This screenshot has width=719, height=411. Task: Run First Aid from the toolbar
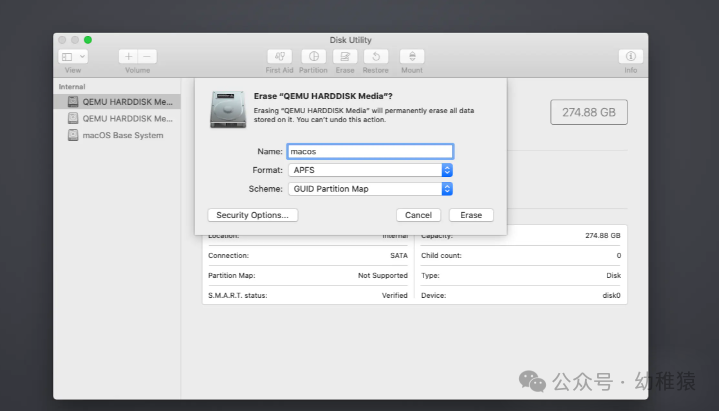click(x=280, y=56)
